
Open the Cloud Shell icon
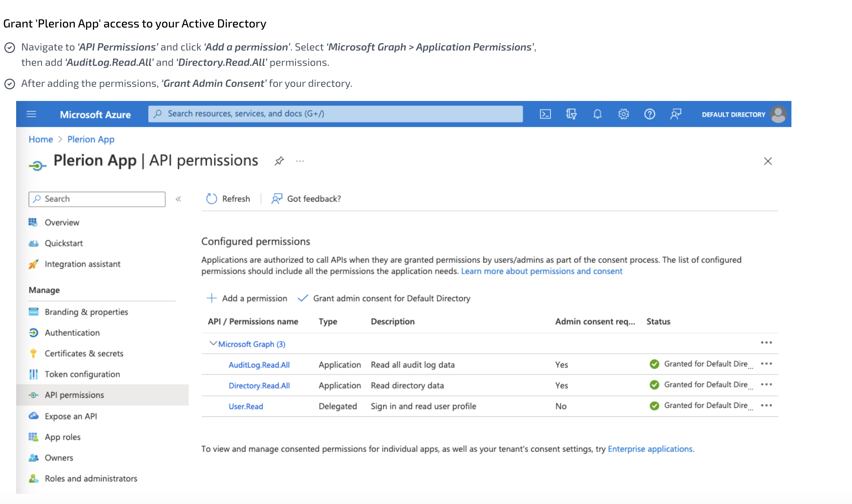click(x=545, y=114)
